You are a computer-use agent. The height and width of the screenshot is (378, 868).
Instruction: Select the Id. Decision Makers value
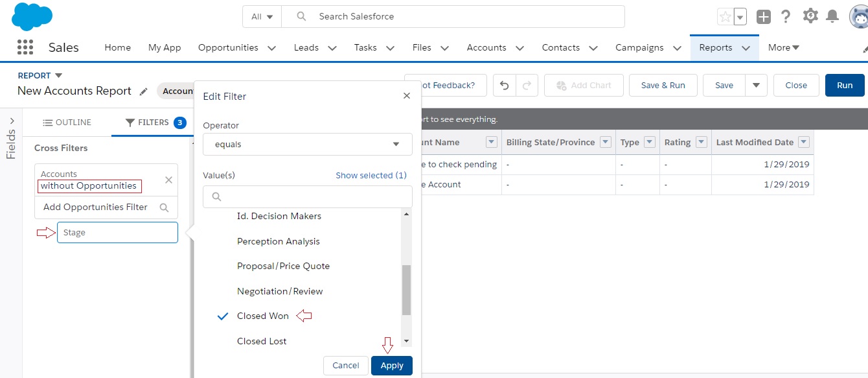279,216
